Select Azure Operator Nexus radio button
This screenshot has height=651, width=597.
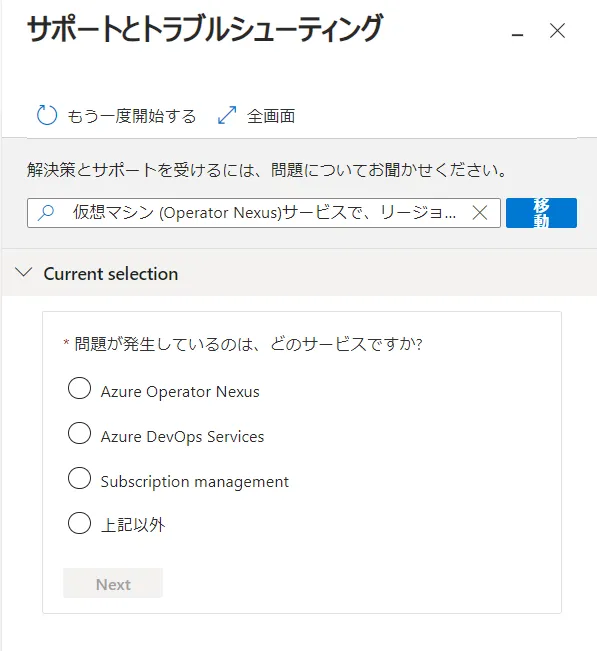pos(79,388)
